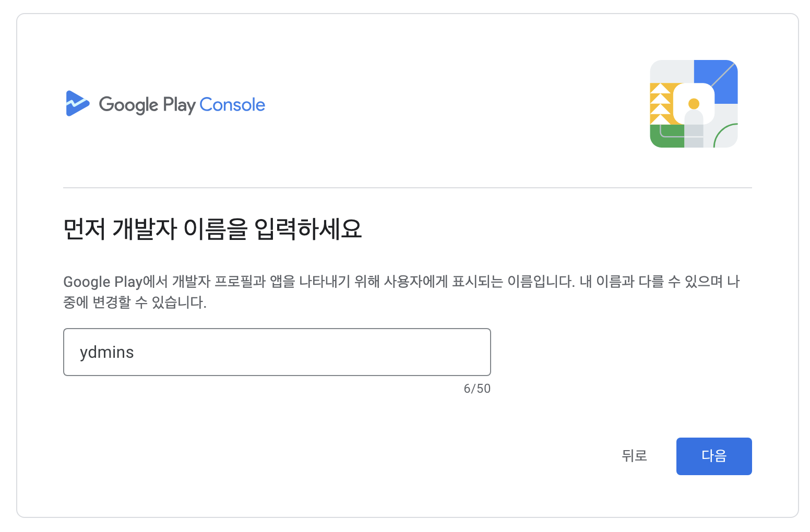810x532 pixels.
Task: Click the 뒤로 back link
Action: [x=635, y=456]
